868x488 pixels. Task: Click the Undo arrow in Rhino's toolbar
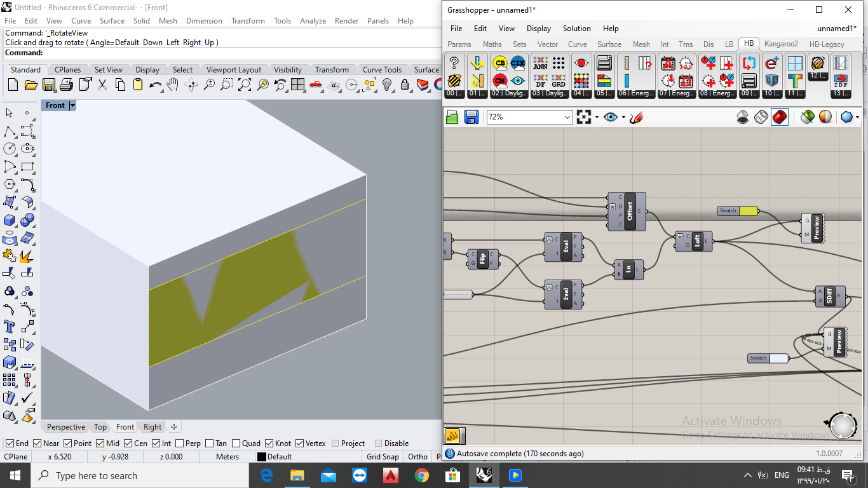tap(155, 85)
